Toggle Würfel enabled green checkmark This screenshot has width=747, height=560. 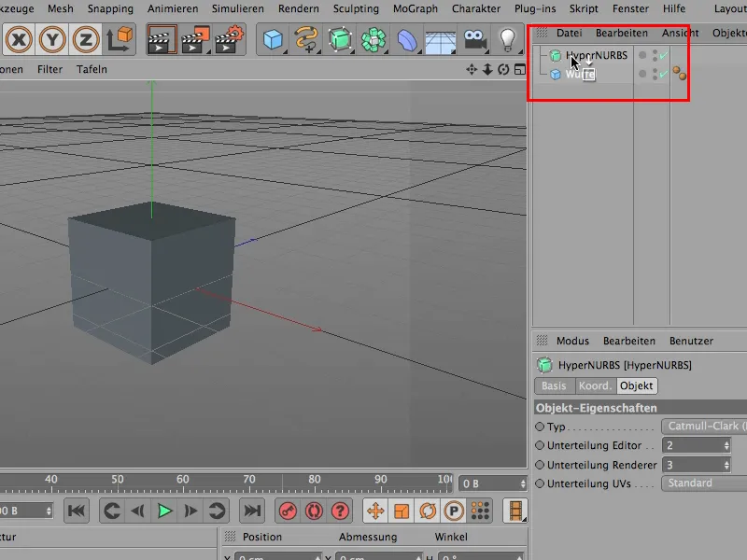point(664,75)
